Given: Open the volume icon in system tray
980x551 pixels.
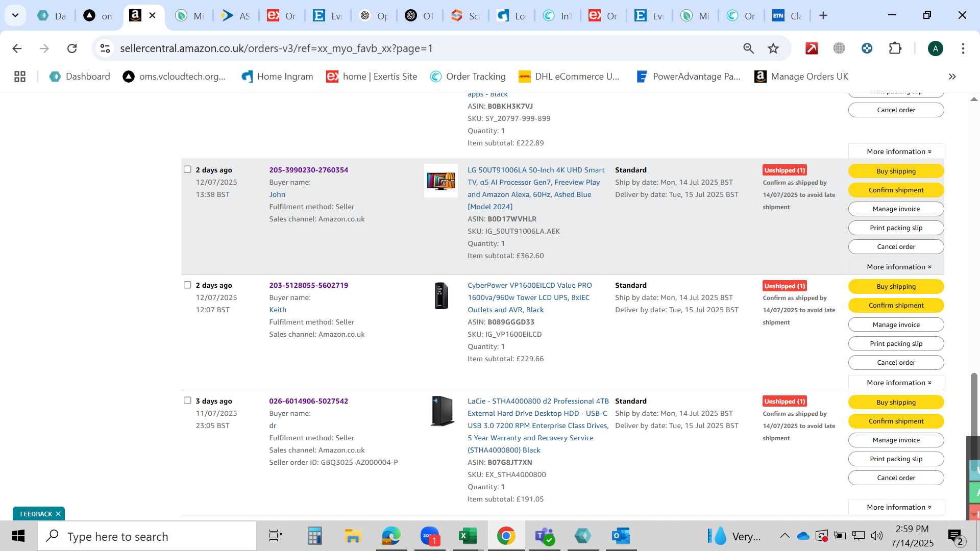Looking at the screenshot, I should coord(877,536).
